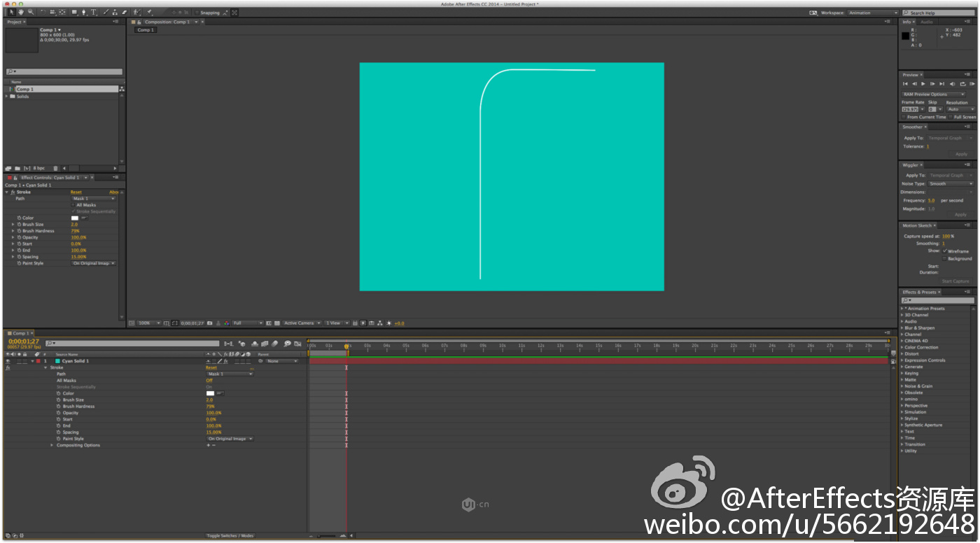Select the Roto Brush tool
The width and height of the screenshot is (980, 543).
coord(136,12)
